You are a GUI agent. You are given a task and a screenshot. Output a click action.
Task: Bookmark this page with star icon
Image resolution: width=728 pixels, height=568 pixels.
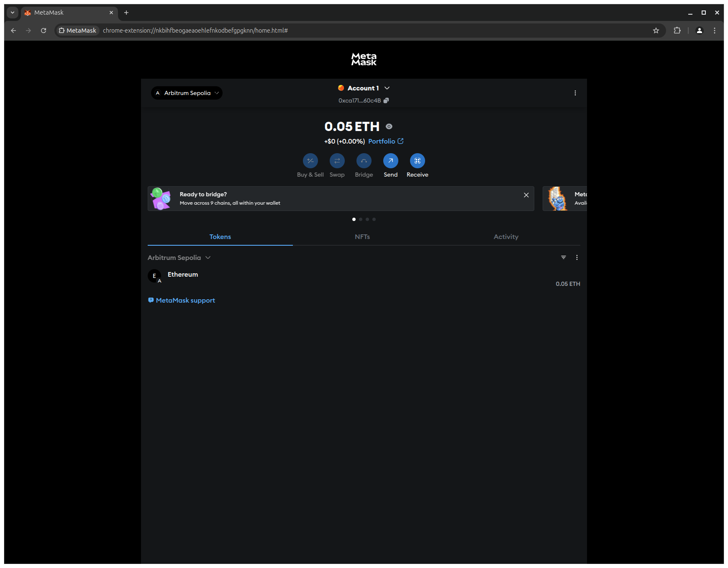[x=656, y=31]
